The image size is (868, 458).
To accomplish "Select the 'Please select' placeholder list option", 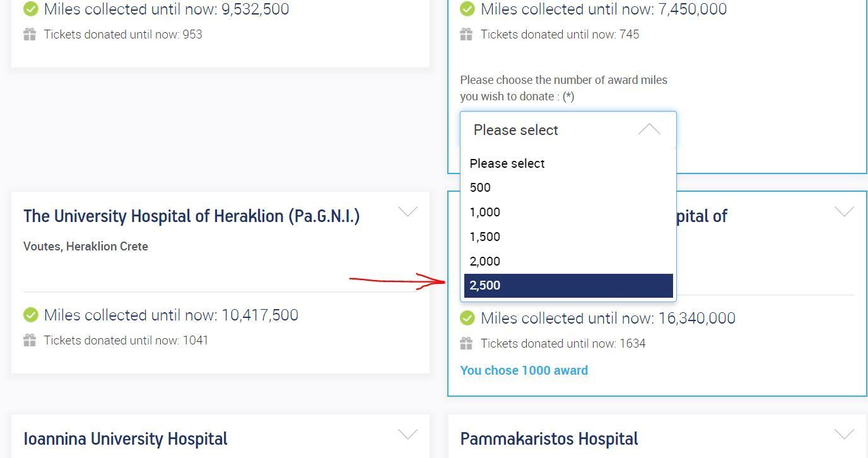I will [507, 163].
